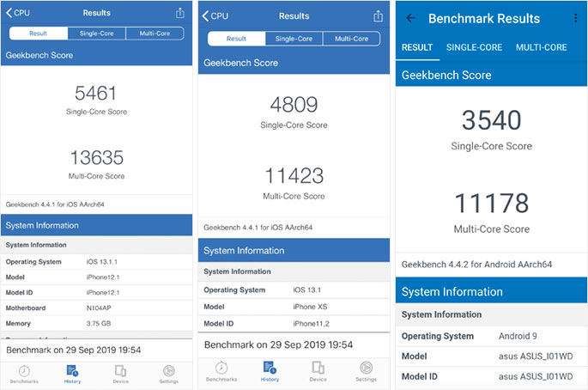Tap the iPhone12,1 Model ID value
Viewport: 588px width, 390px height.
tap(103, 293)
